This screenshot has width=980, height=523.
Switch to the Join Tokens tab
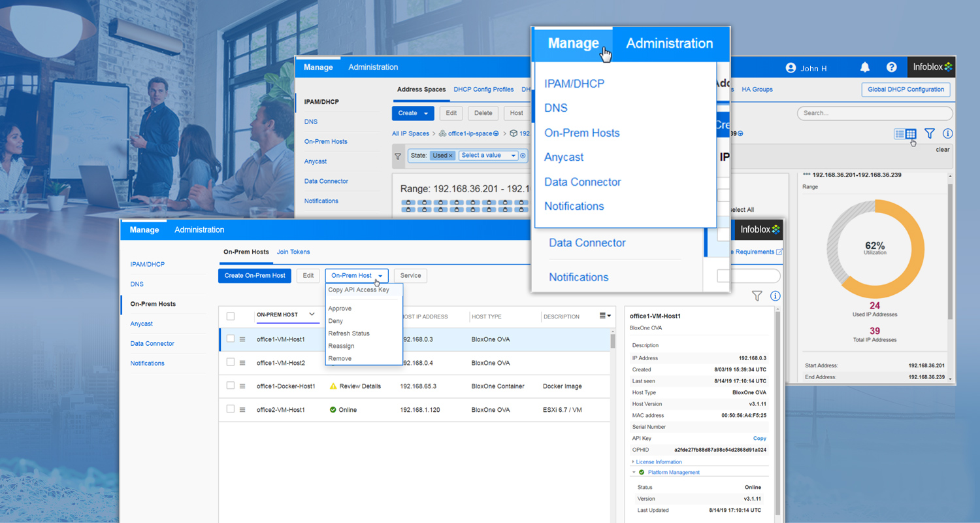point(293,252)
